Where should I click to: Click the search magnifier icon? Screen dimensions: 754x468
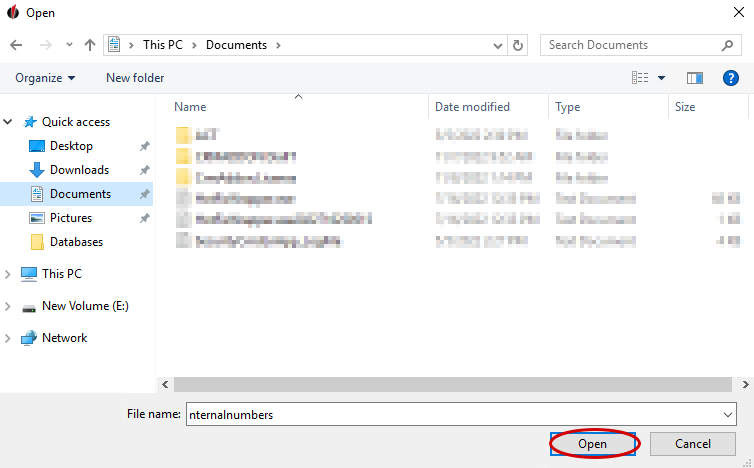click(727, 45)
